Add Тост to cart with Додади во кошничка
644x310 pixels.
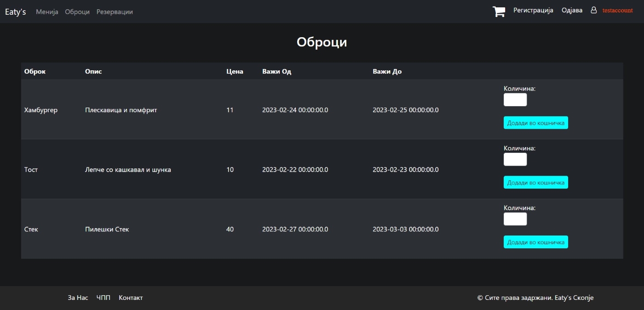tap(535, 183)
